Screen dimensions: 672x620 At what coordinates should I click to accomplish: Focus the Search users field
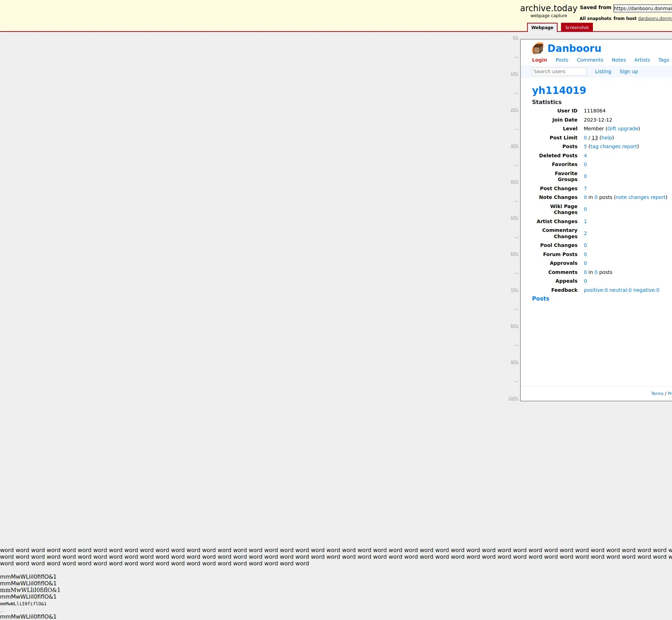point(559,71)
